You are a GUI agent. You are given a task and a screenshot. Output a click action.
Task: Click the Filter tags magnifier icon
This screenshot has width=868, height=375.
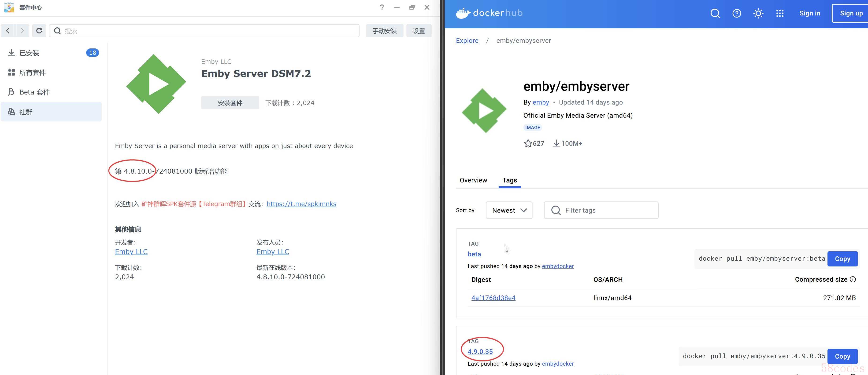pos(556,210)
